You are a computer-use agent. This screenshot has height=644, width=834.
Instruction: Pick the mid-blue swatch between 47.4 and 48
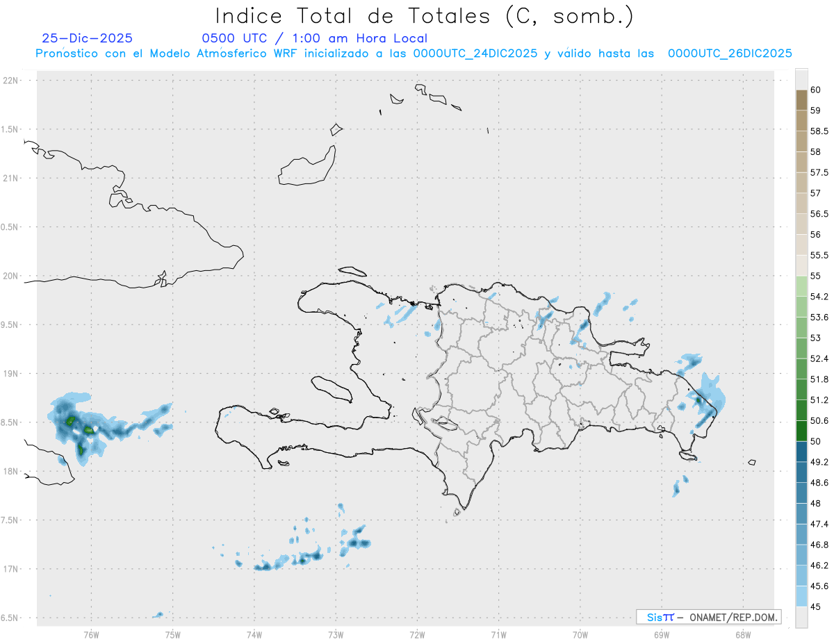click(801, 513)
